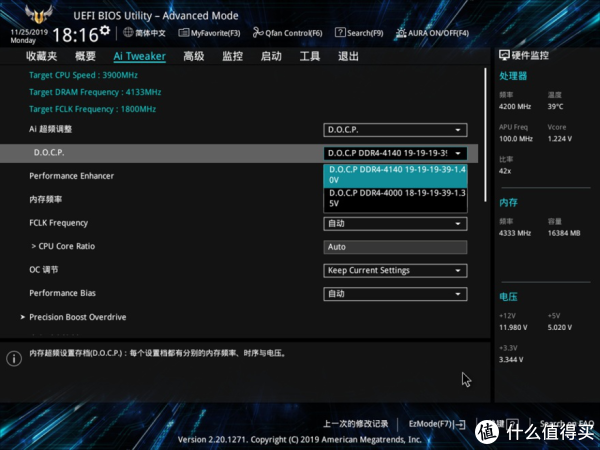Click the 处理器 section heading
This screenshot has width=600, height=450.
[x=513, y=76]
